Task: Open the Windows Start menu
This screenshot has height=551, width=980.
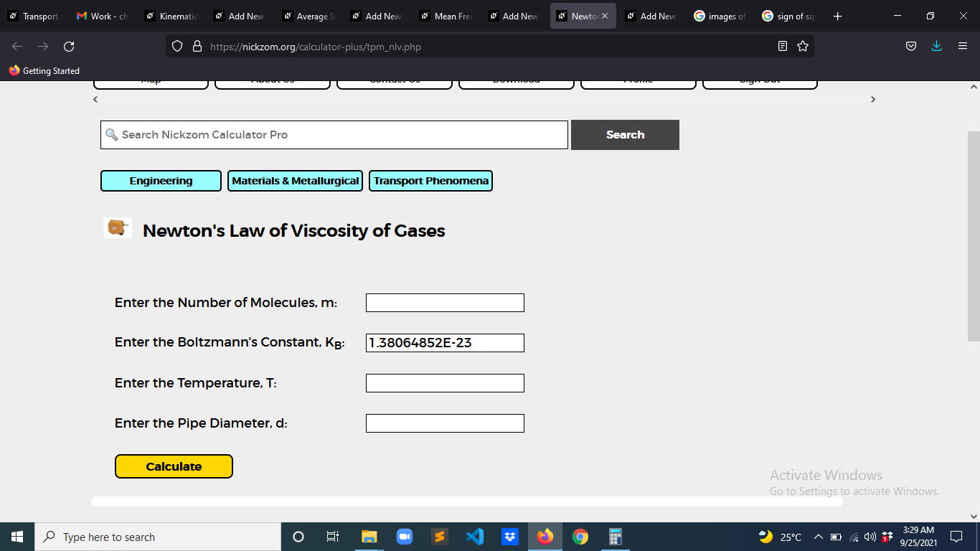Action: click(x=17, y=537)
